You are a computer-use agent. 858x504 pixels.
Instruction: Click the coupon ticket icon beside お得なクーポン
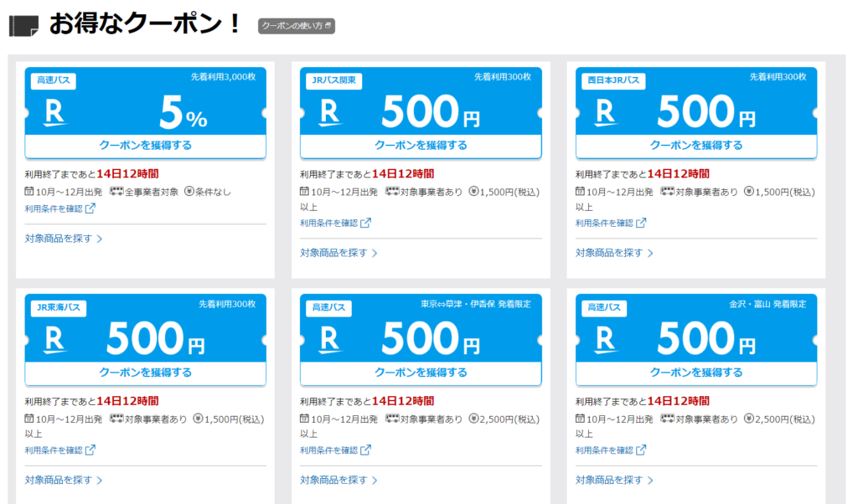23,26
